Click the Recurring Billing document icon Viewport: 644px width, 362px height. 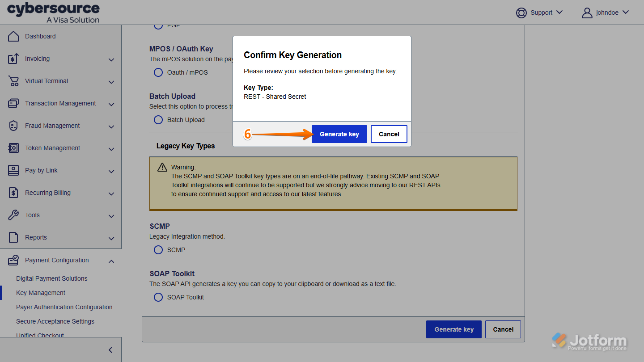13,193
